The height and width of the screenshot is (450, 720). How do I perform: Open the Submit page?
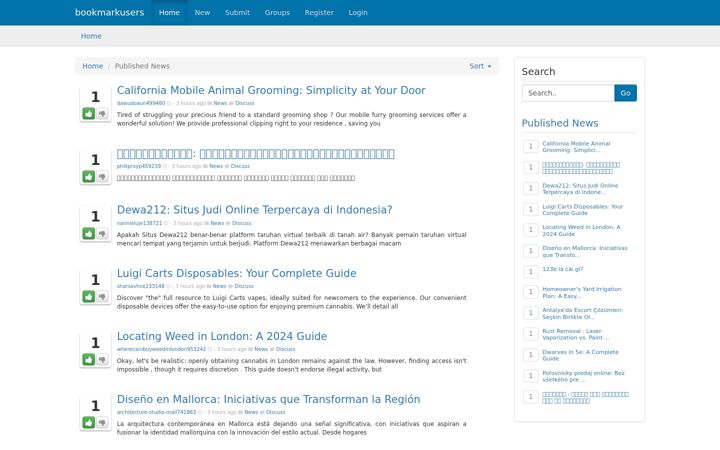point(237,12)
